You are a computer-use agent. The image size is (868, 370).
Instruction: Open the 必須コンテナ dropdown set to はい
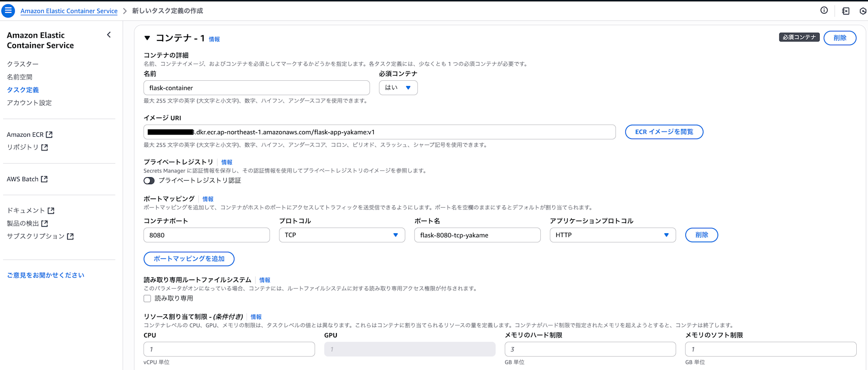(398, 88)
